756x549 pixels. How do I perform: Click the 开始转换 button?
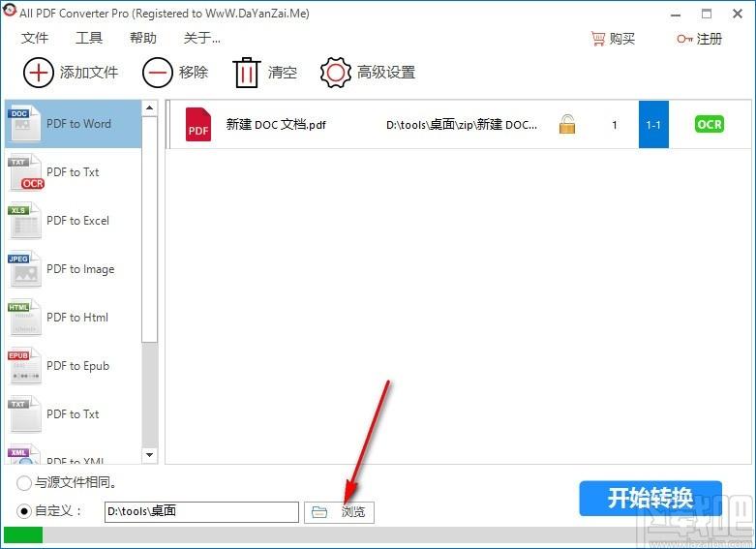(x=650, y=498)
